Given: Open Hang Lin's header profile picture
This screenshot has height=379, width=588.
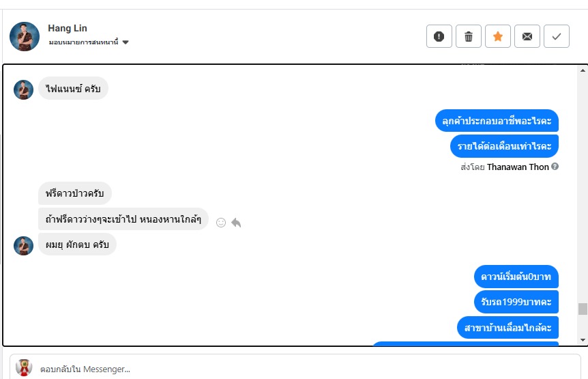Looking at the screenshot, I should 25,36.
